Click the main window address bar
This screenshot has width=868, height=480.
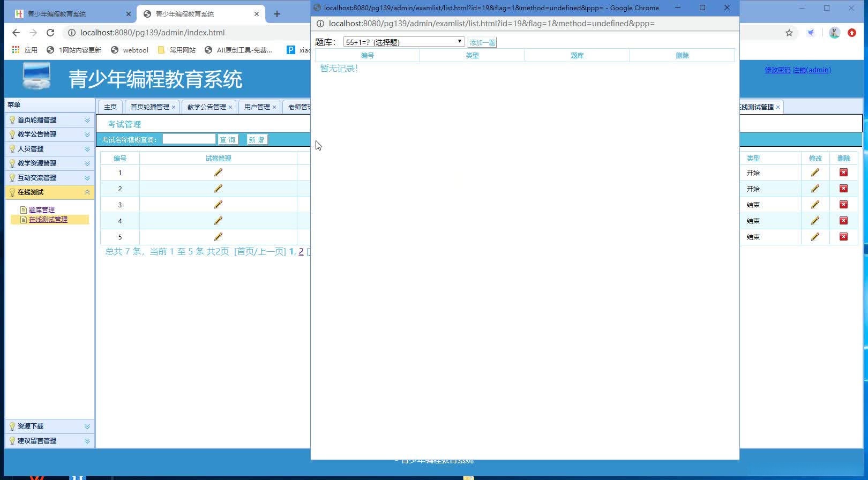pos(153,33)
